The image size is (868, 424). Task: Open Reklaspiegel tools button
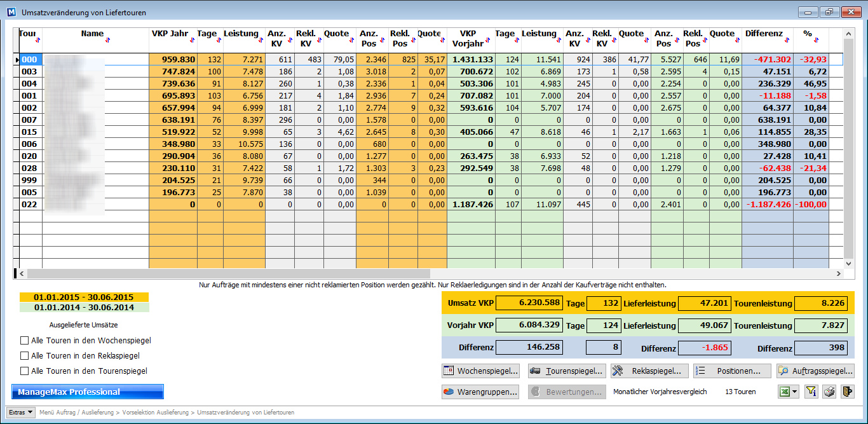649,371
